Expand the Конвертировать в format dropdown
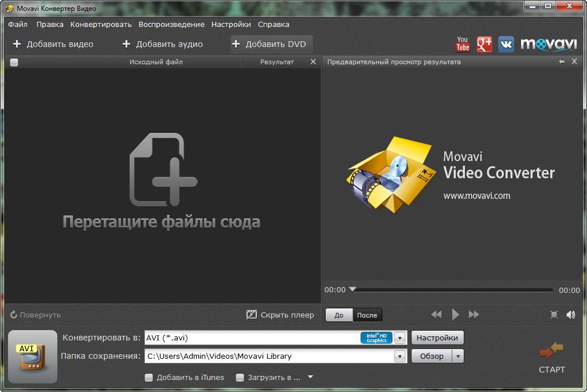 pyautogui.click(x=400, y=338)
